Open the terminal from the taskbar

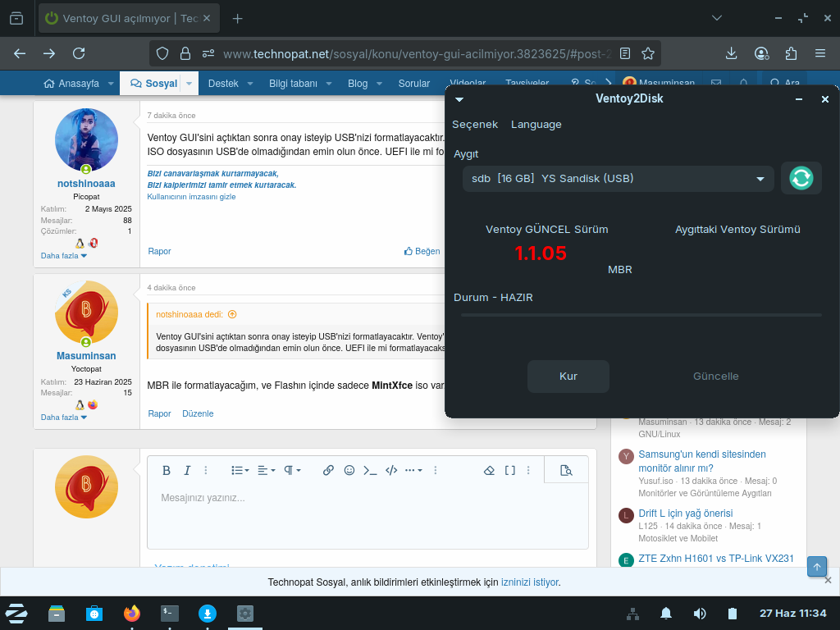[169, 613]
